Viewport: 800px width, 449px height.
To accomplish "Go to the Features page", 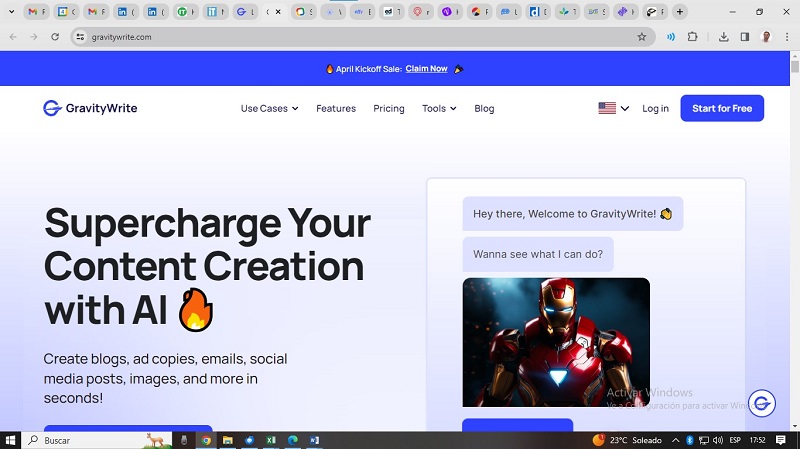I will [x=336, y=108].
